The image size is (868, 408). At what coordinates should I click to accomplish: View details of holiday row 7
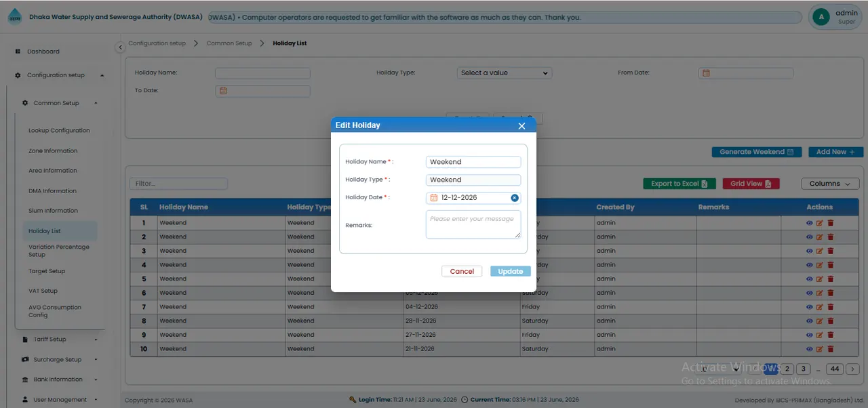pyautogui.click(x=810, y=307)
